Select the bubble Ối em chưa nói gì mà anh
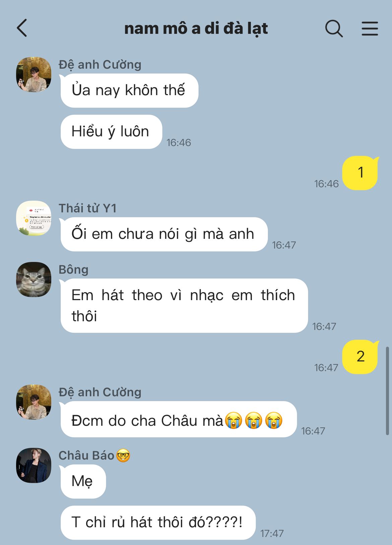The image size is (392, 545). click(164, 234)
